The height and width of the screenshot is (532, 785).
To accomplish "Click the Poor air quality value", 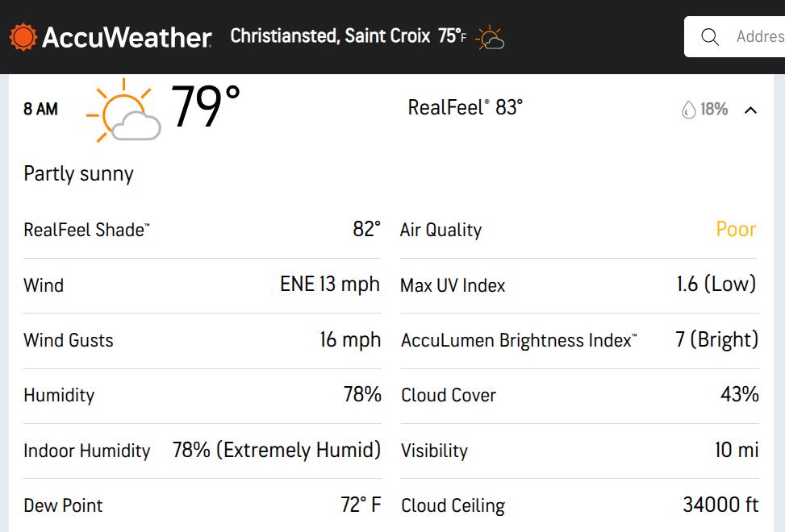I will tap(736, 230).
